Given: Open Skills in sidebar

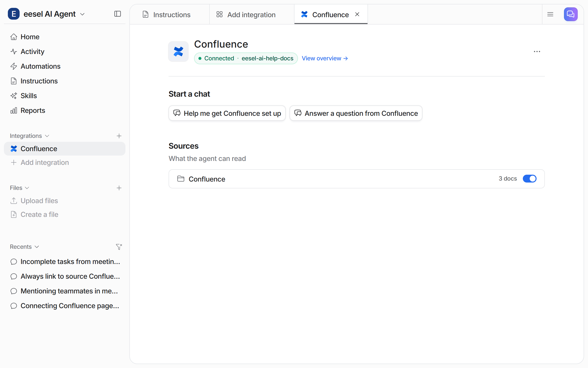Looking at the screenshot, I should point(65,96).
